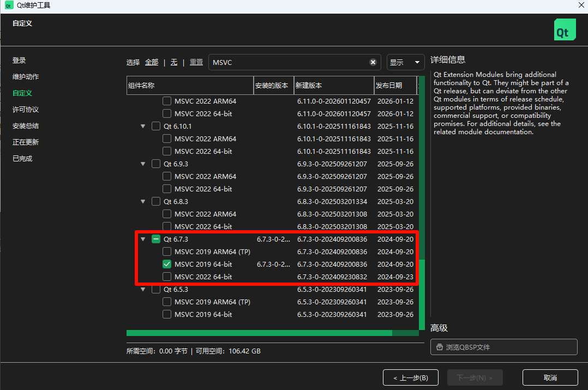
Task: Sort by 安装的版本 column header
Action: (274, 86)
